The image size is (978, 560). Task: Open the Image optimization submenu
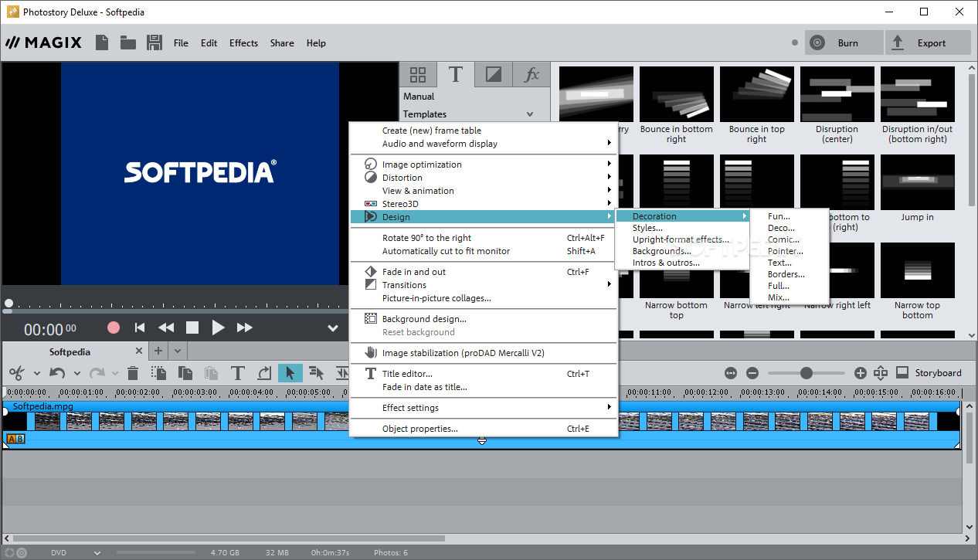click(483, 165)
